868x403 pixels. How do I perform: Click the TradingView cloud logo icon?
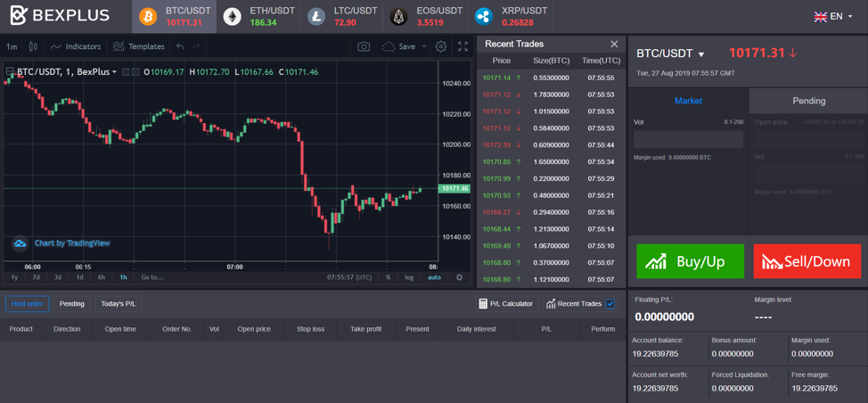tap(20, 243)
